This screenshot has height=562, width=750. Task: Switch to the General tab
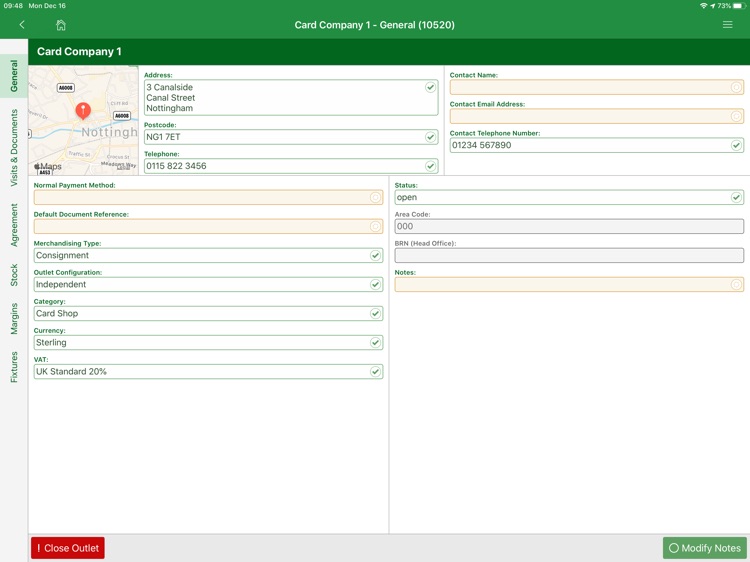pos(14,76)
